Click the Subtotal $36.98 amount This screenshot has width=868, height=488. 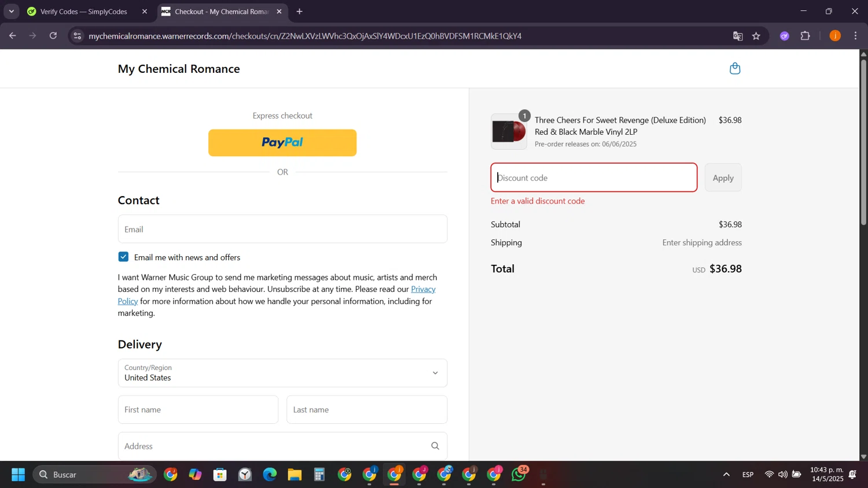coord(730,224)
